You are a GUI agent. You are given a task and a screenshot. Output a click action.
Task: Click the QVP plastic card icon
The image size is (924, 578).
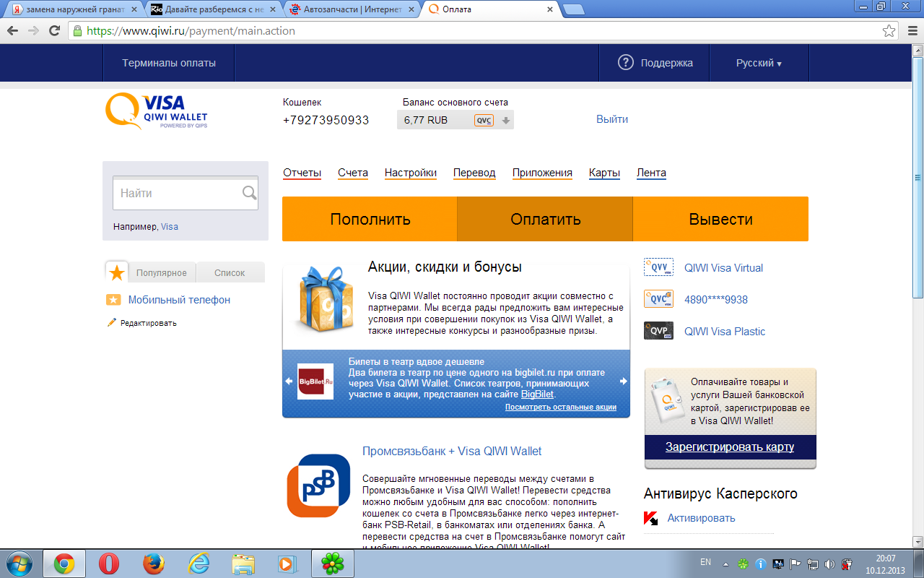(658, 331)
